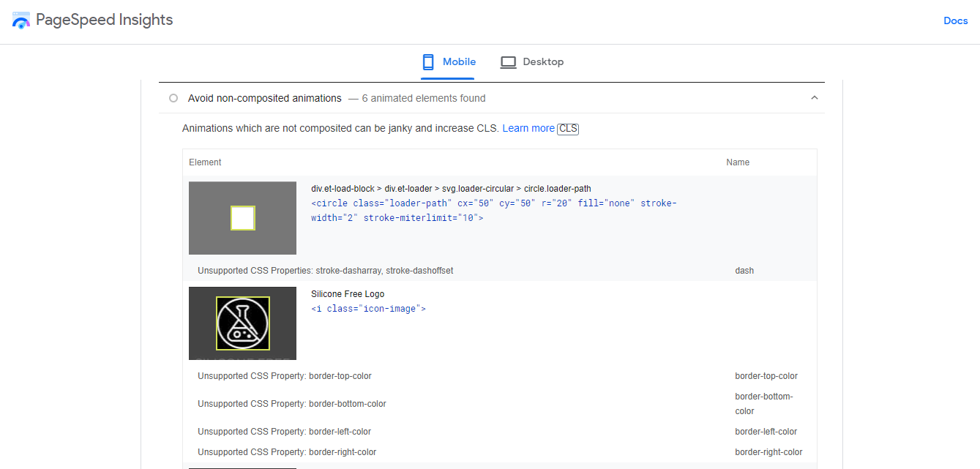980x469 pixels.
Task: Switch to the Mobile tab
Action: pos(448,62)
